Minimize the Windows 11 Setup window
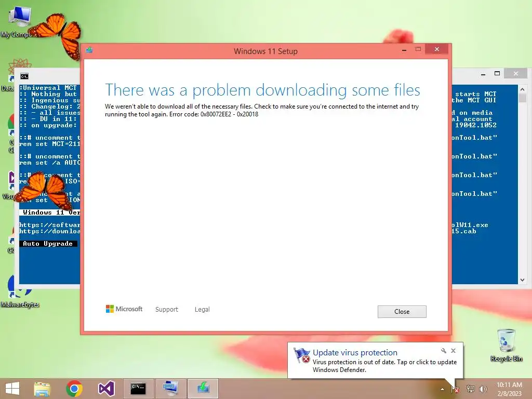Image resolution: width=532 pixels, height=399 pixels. (404, 50)
